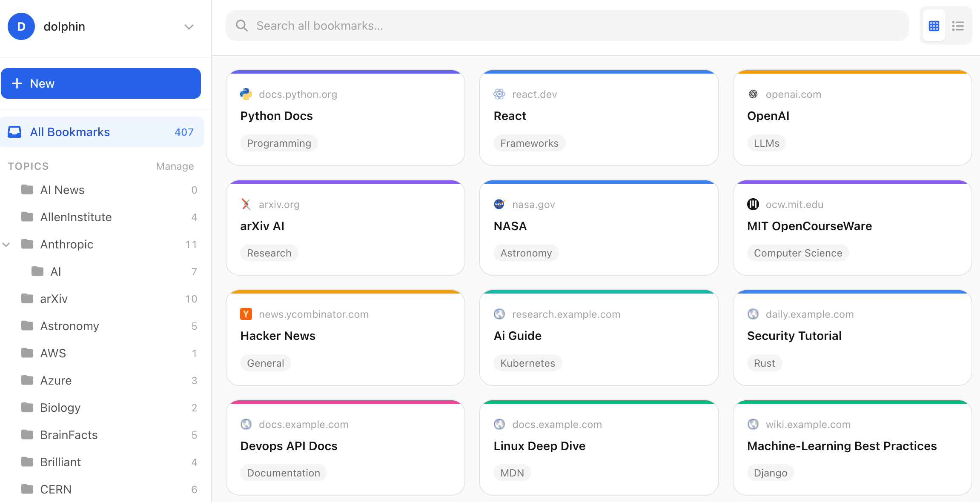Filter by the Kubernetes tag
The image size is (980, 502).
coord(527,363)
